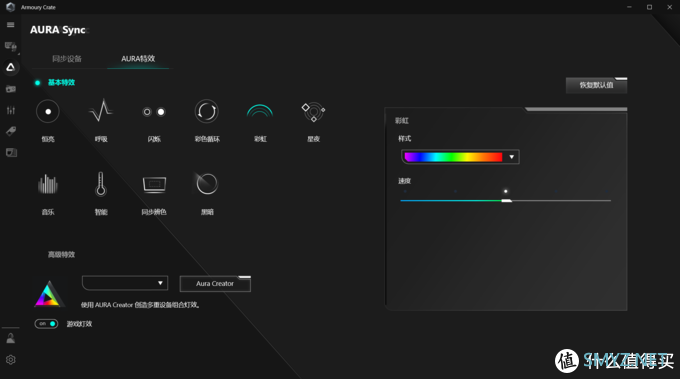Click the Aura Creator description text
680x379 pixels.
pyautogui.click(x=140, y=305)
